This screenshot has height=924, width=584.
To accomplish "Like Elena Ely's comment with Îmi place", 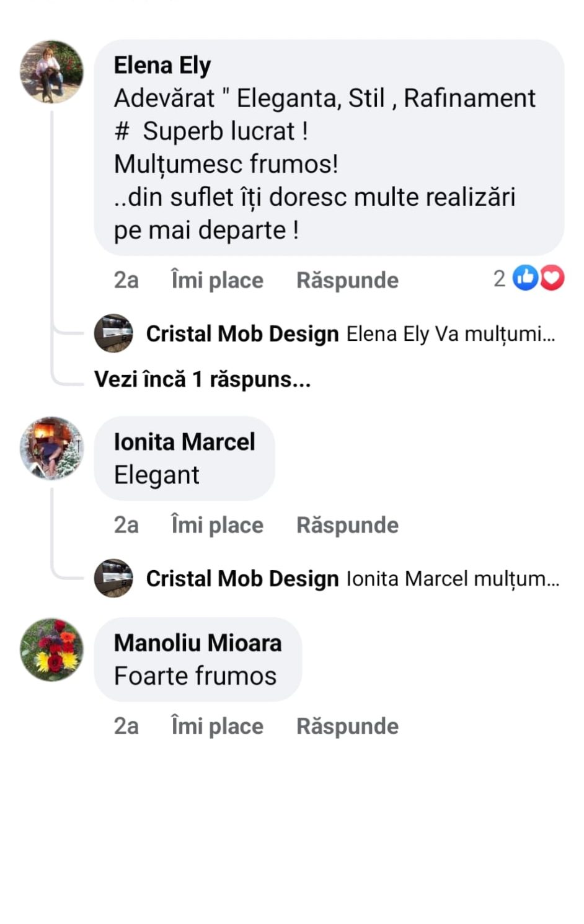I will [217, 280].
